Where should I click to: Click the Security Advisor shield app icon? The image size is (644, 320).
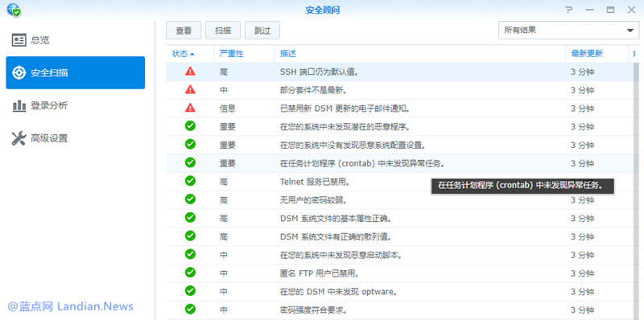[14, 10]
